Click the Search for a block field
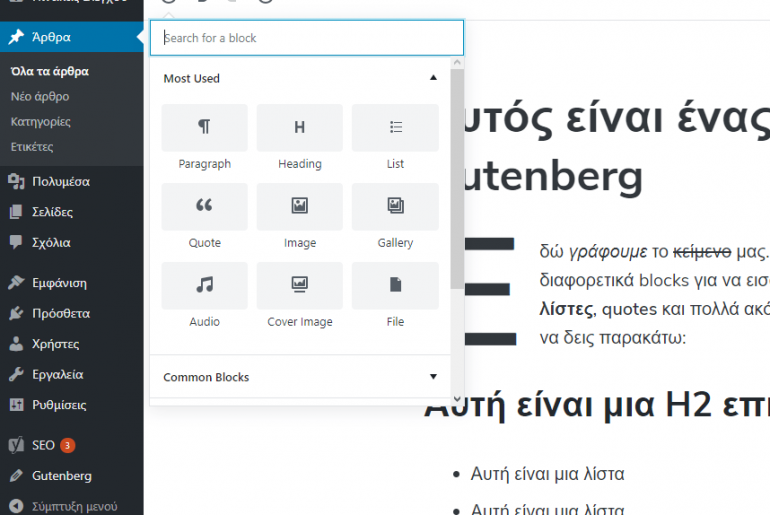 307,38
